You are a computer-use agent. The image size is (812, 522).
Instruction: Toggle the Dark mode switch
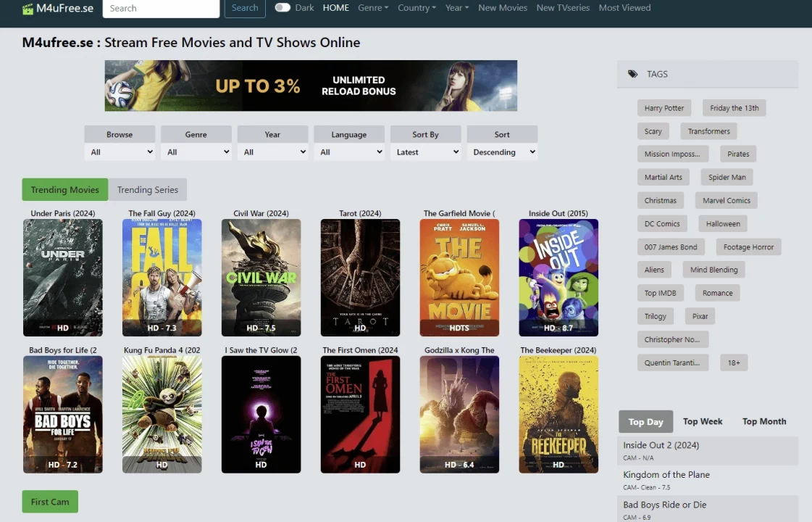[282, 8]
